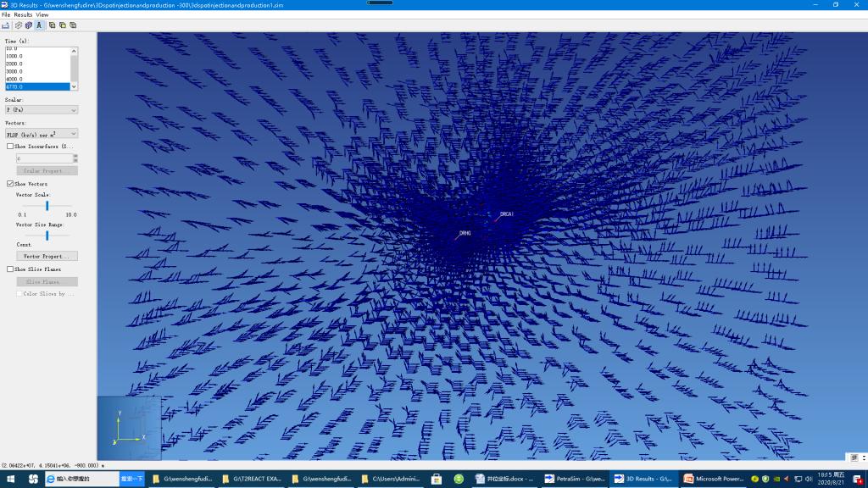This screenshot has height=488, width=868.
Task: Click the first stacked-layers toolbar icon
Action: coord(52,25)
